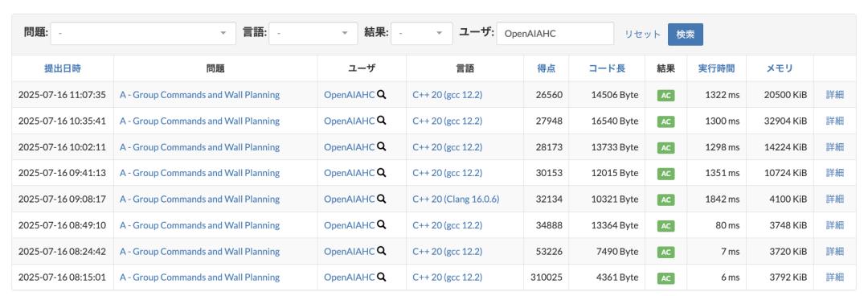Open problem link in 09:41:13 row
The height and width of the screenshot is (296, 868).
200,173
